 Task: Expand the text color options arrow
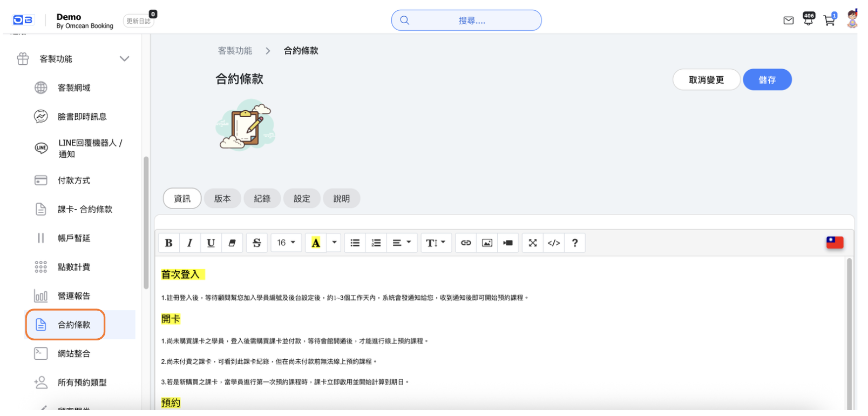coord(335,243)
